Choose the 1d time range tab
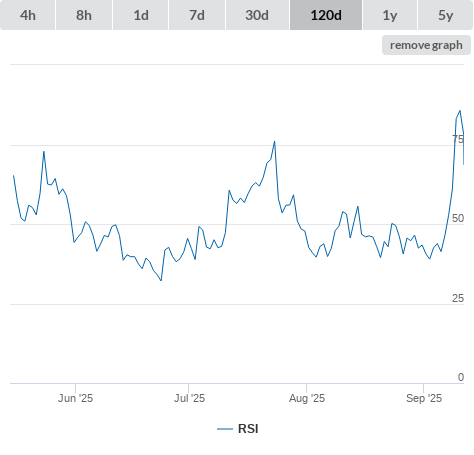 [141, 15]
